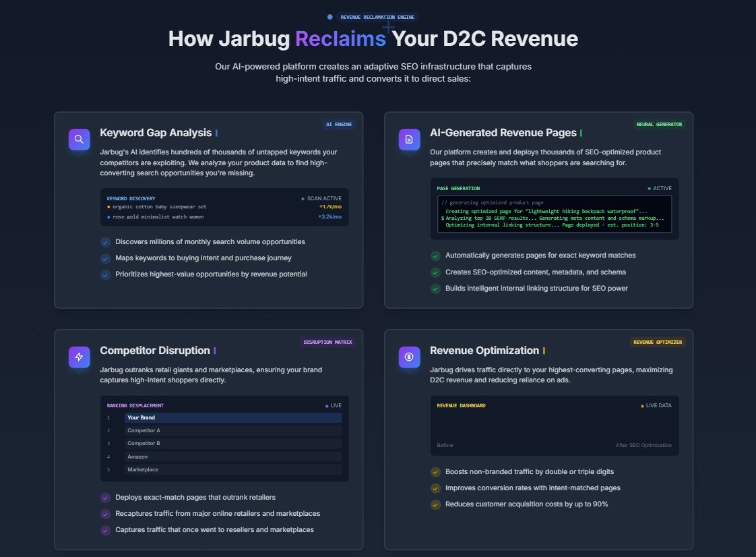
Task: Click the PAGE GENERATION panel label
Action: click(x=458, y=188)
